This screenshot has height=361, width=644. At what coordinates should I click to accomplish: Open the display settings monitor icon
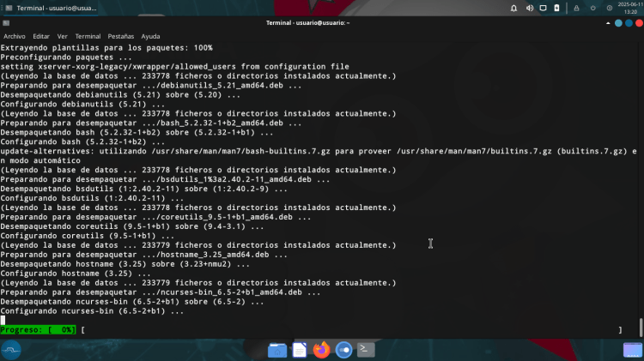click(x=544, y=8)
